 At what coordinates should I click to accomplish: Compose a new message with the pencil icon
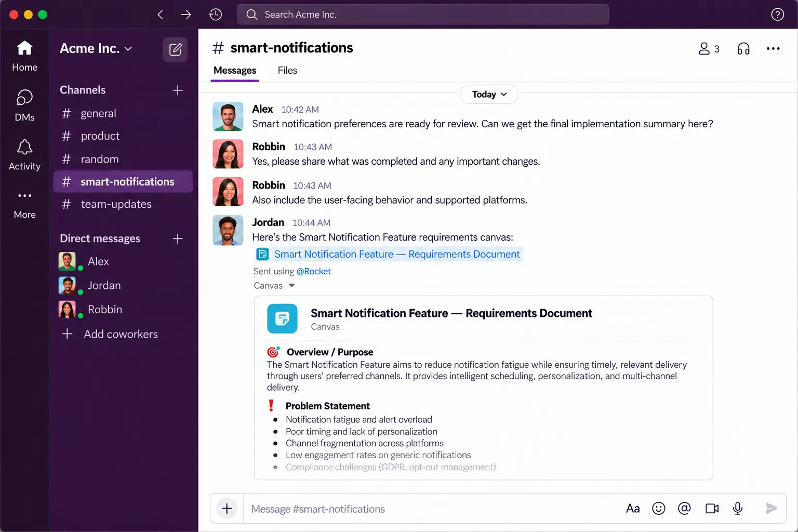pos(176,49)
